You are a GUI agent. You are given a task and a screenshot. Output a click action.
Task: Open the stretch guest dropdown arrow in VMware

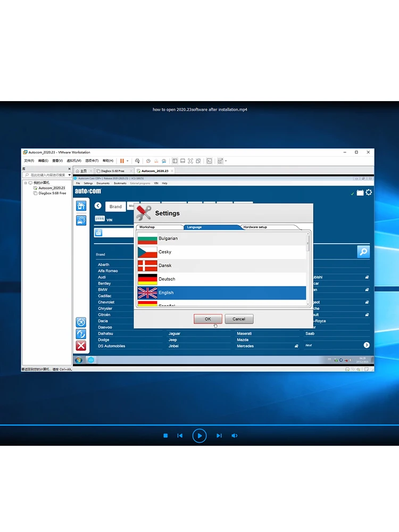coord(226,161)
